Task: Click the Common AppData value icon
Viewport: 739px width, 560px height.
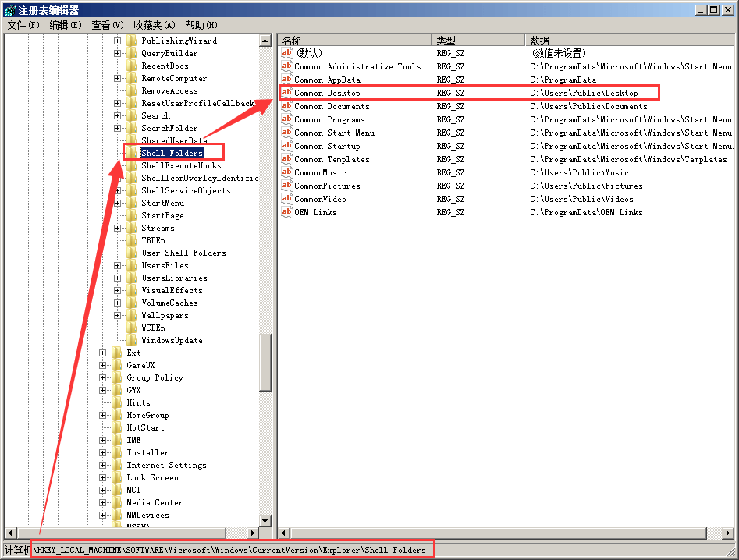Action: point(286,80)
